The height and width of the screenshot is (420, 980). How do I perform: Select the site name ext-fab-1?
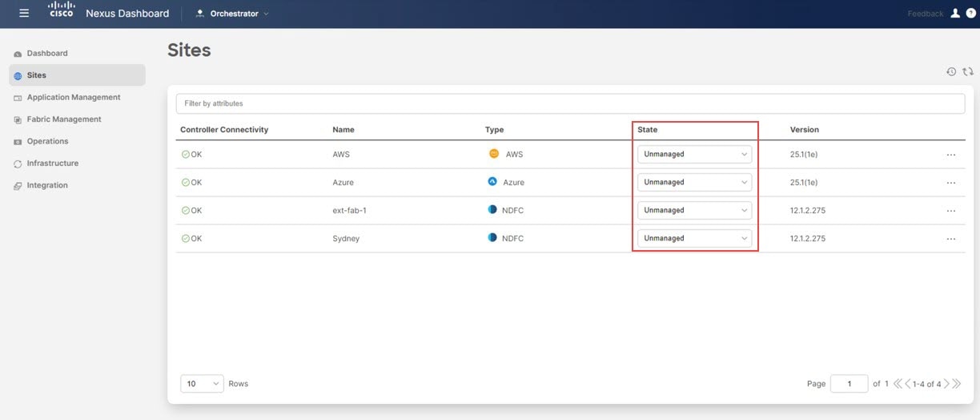pyautogui.click(x=349, y=211)
